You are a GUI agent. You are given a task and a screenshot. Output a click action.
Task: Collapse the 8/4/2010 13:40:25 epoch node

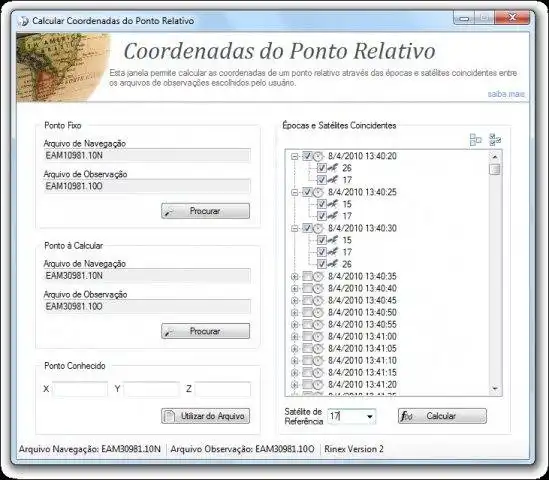point(295,193)
